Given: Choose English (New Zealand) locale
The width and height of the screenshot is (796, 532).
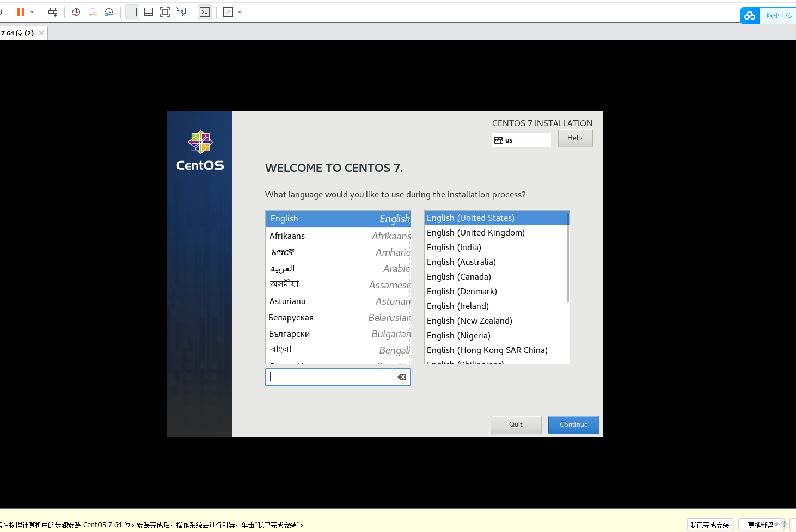Looking at the screenshot, I should (495, 321).
